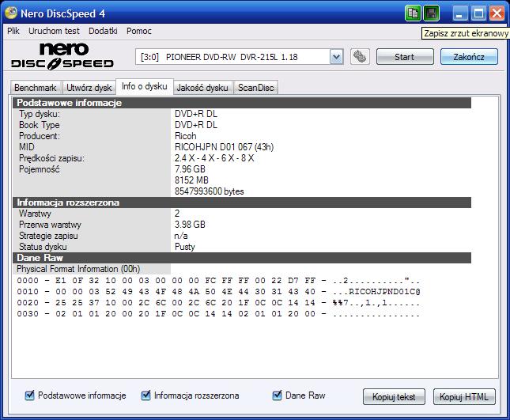Switch to the Jakość dysku tab

pos(202,88)
